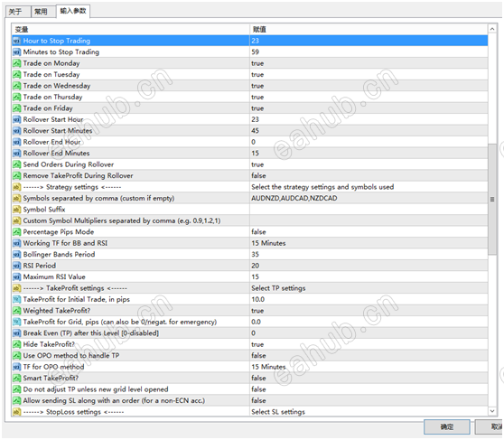Click the 确定 button
Screen dimensions: 504x440
(x=446, y=426)
